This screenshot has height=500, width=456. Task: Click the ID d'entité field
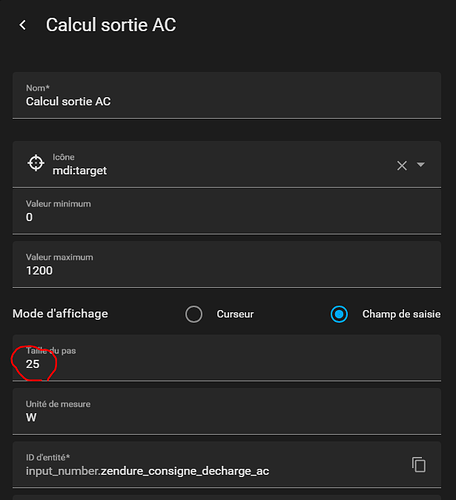pyautogui.click(x=227, y=465)
